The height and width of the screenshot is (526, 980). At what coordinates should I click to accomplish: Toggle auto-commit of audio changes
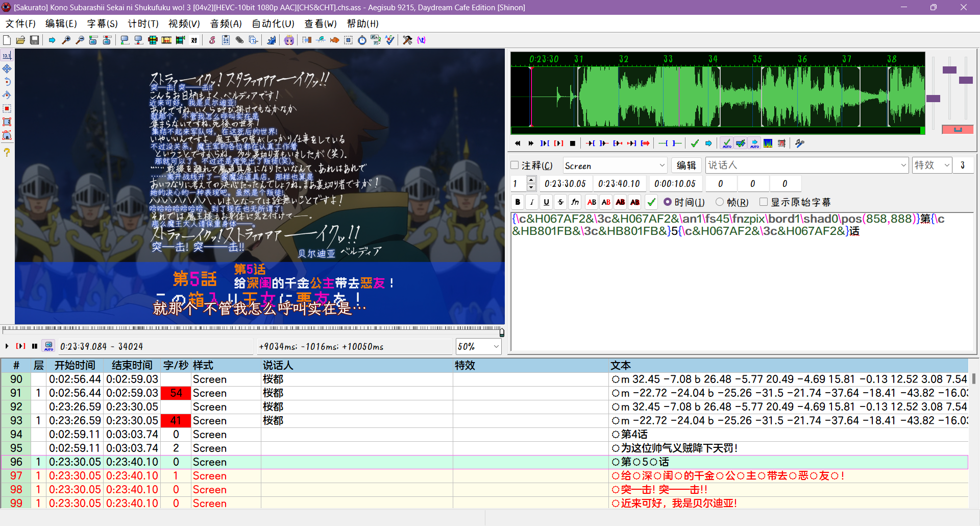pos(727,144)
